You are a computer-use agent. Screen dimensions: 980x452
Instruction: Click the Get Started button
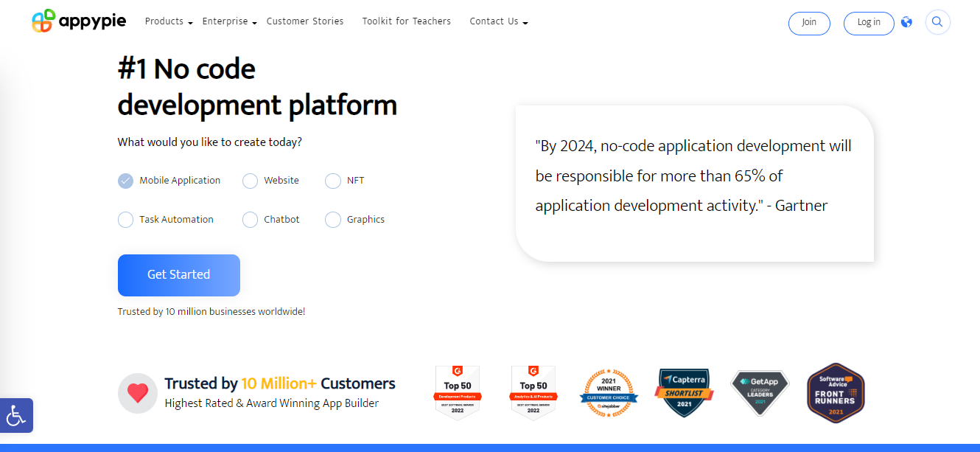179,275
